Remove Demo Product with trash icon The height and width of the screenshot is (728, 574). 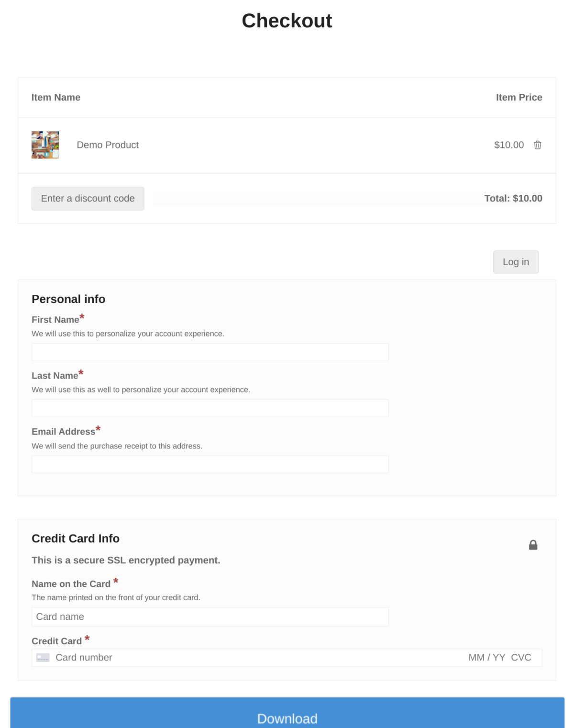click(538, 145)
